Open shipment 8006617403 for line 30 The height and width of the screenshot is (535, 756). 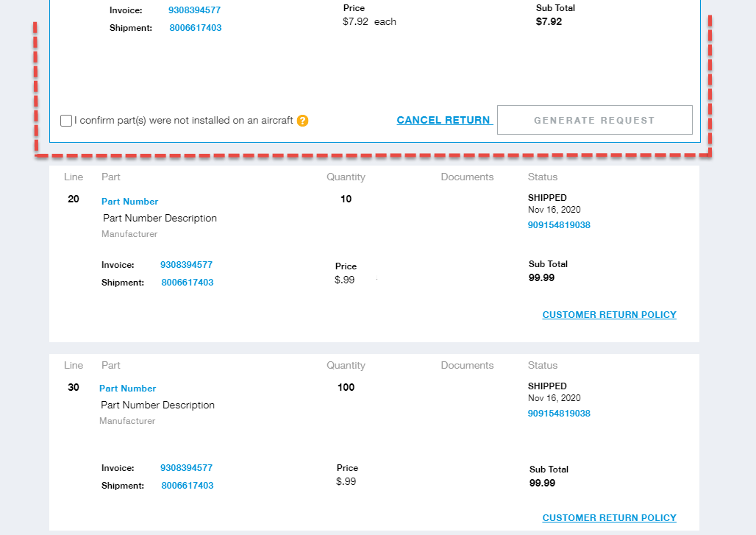pos(188,486)
